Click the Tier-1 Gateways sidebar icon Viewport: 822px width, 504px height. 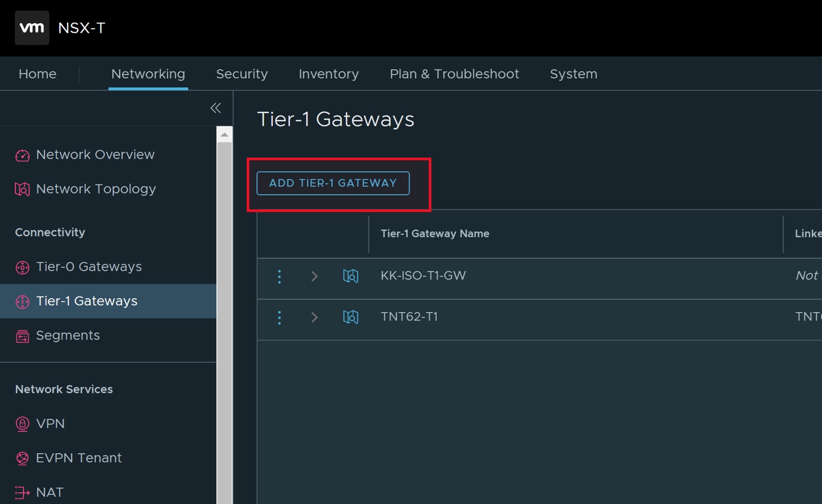click(x=22, y=301)
